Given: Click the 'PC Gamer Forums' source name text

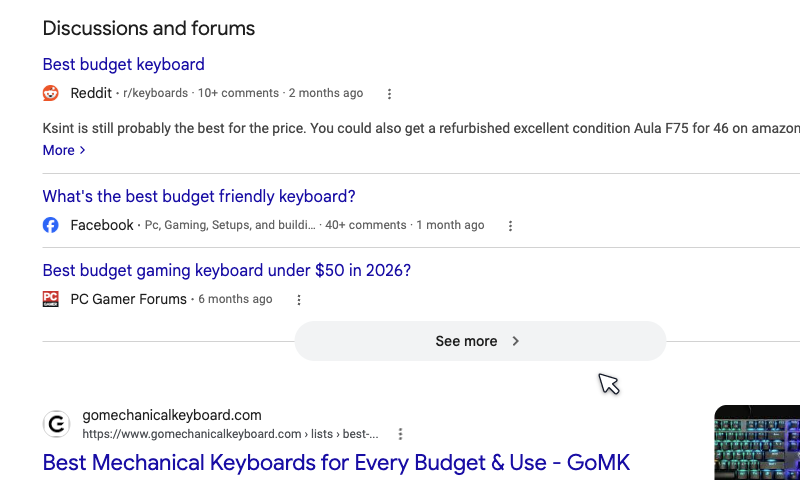Looking at the screenshot, I should tap(129, 299).
